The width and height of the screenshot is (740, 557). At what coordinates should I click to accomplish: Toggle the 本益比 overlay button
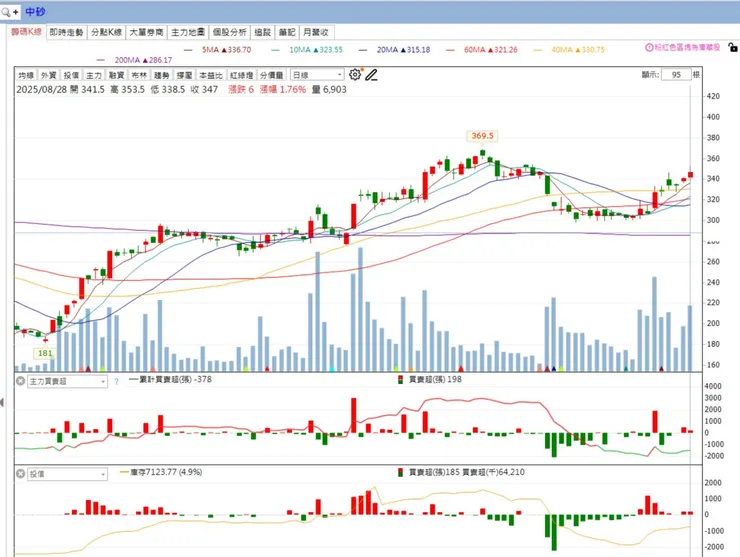(x=210, y=75)
